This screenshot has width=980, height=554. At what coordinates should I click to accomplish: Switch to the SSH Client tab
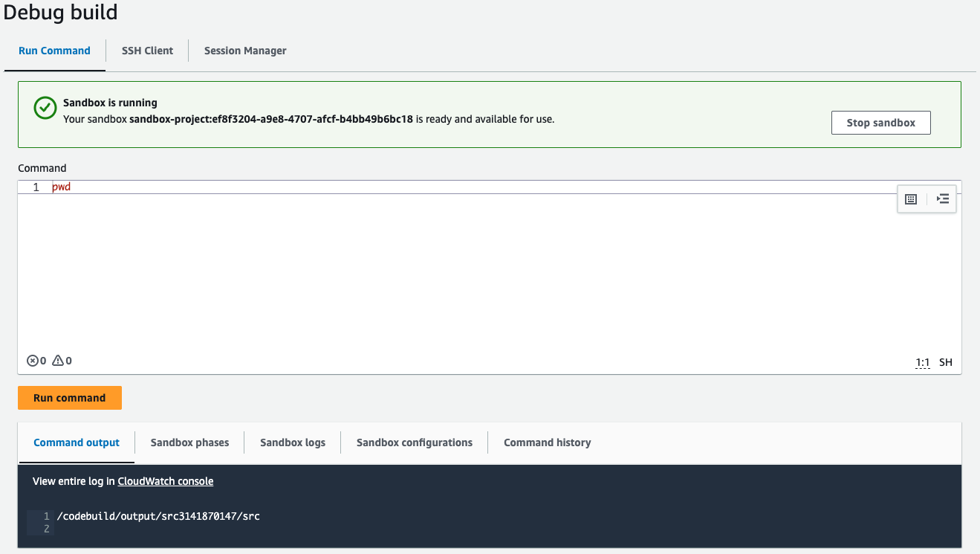point(146,51)
